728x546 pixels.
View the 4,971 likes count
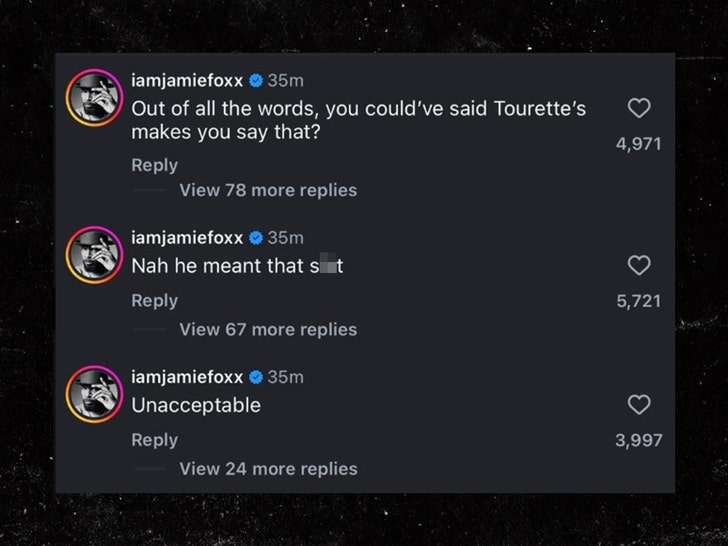[638, 144]
